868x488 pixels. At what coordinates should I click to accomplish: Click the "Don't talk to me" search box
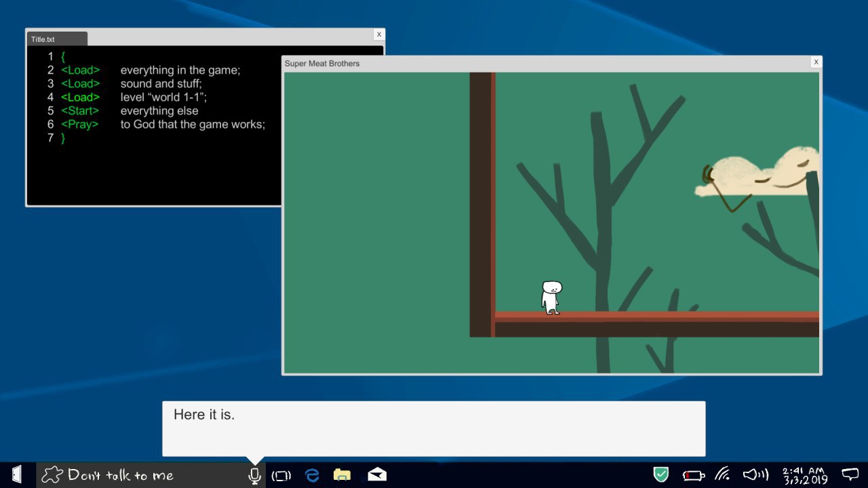coord(142,475)
